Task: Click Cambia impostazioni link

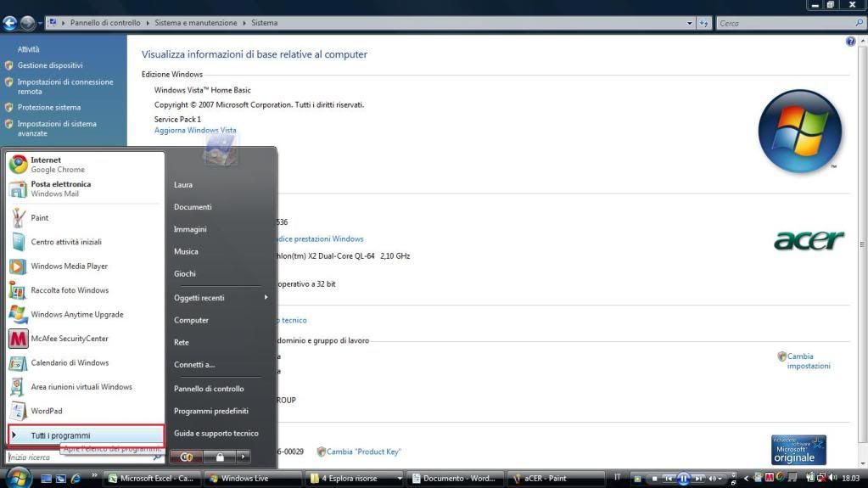Action: pos(809,362)
